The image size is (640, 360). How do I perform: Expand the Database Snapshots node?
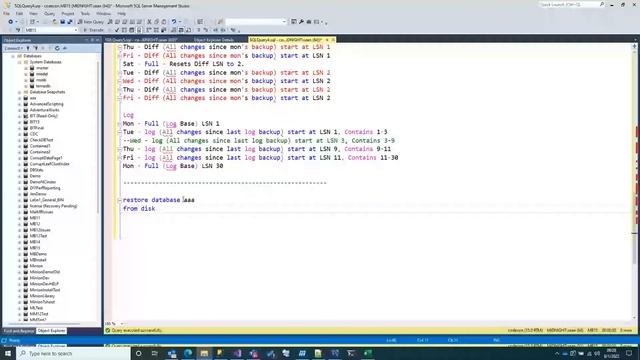tap(19, 92)
